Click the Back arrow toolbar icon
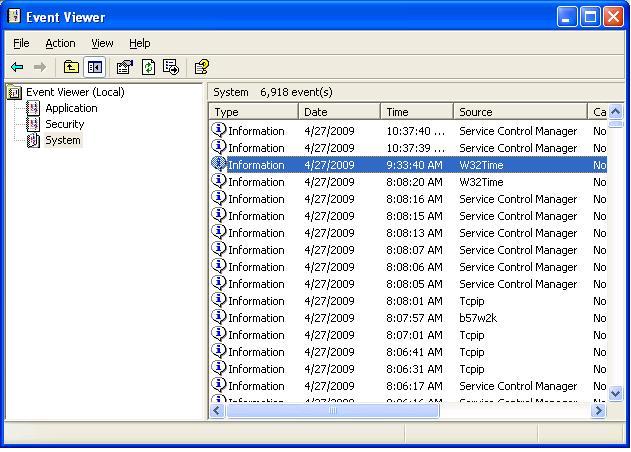 click(17, 67)
